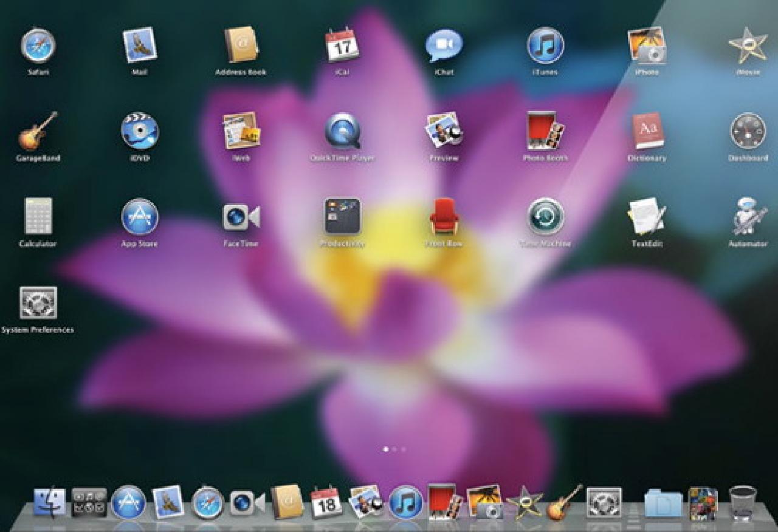Open iMovie from the Launchpad grid
778x532 pixels.
click(748, 46)
